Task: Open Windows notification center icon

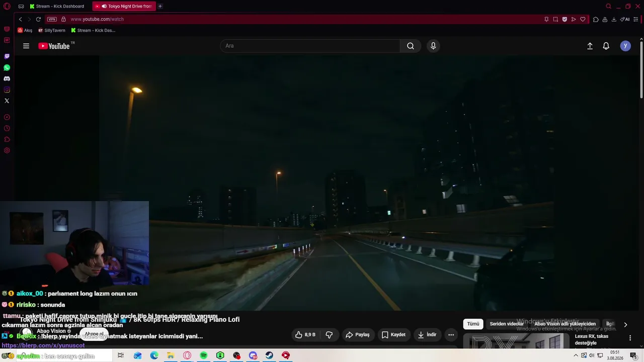Action: pyautogui.click(x=634, y=355)
